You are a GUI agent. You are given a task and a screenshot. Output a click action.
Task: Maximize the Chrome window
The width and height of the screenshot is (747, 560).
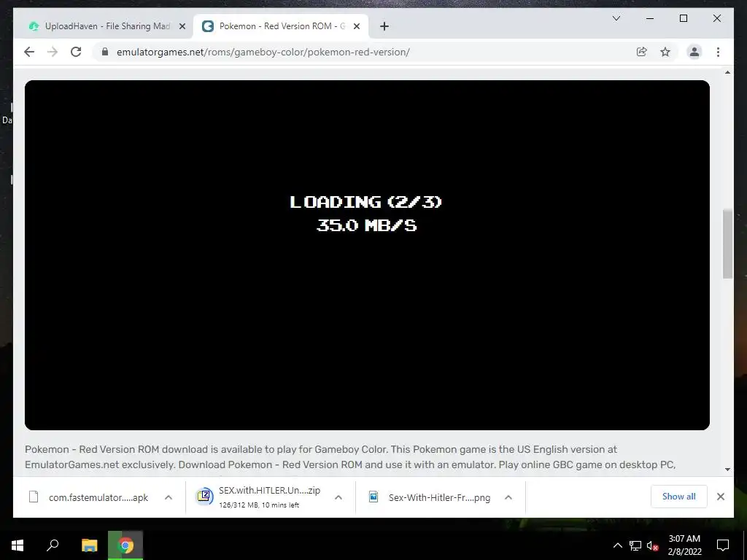point(683,18)
